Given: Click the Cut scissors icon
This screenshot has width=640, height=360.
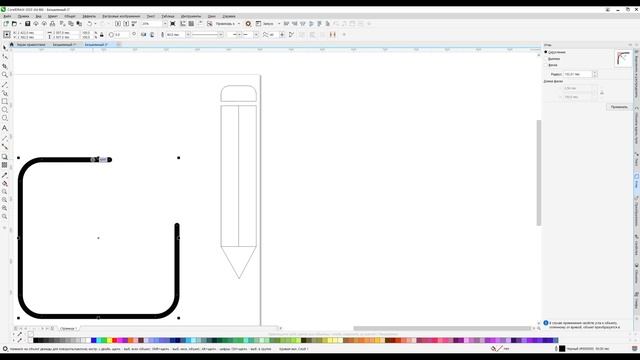Looking at the screenshot, I should tap(62, 24).
